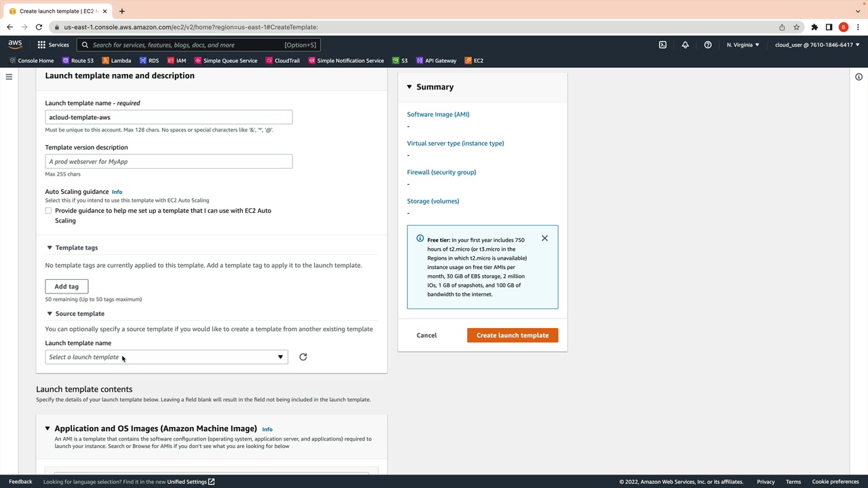This screenshot has width=868, height=488.
Task: Open the N. Virginia region selector
Action: click(x=743, y=45)
